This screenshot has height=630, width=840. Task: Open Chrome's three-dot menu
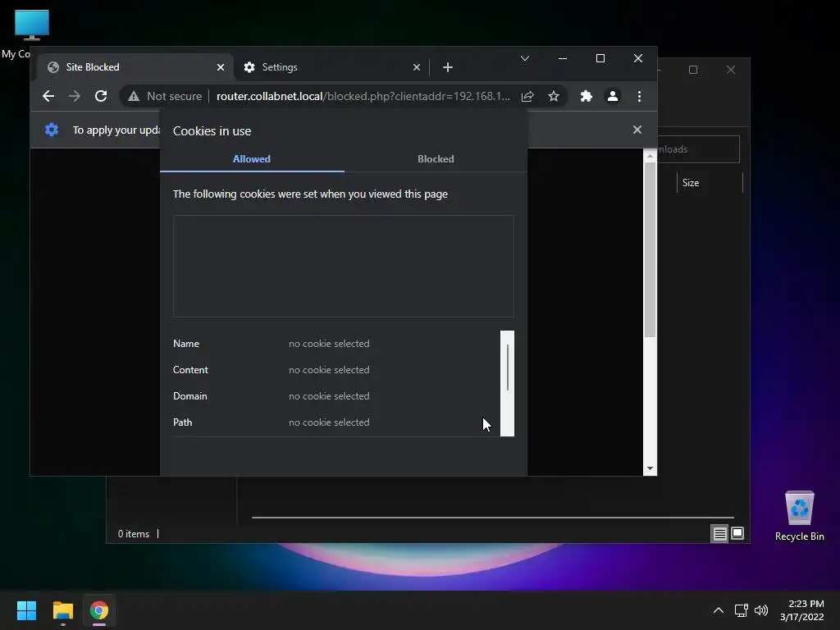(639, 97)
